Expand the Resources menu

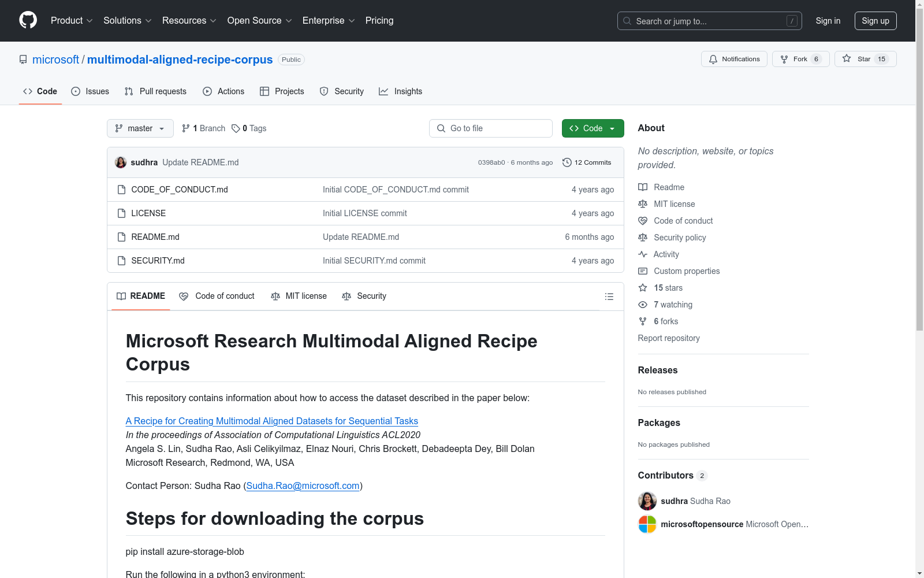[x=189, y=21]
